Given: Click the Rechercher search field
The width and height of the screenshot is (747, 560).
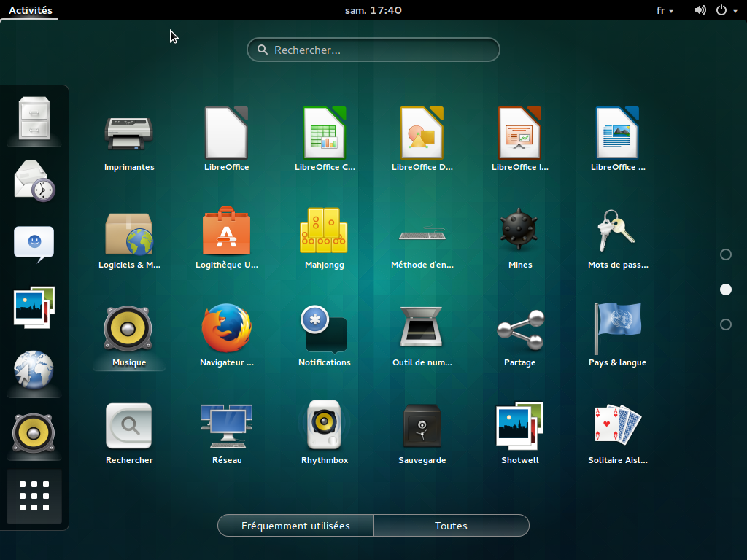Looking at the screenshot, I should [373, 50].
